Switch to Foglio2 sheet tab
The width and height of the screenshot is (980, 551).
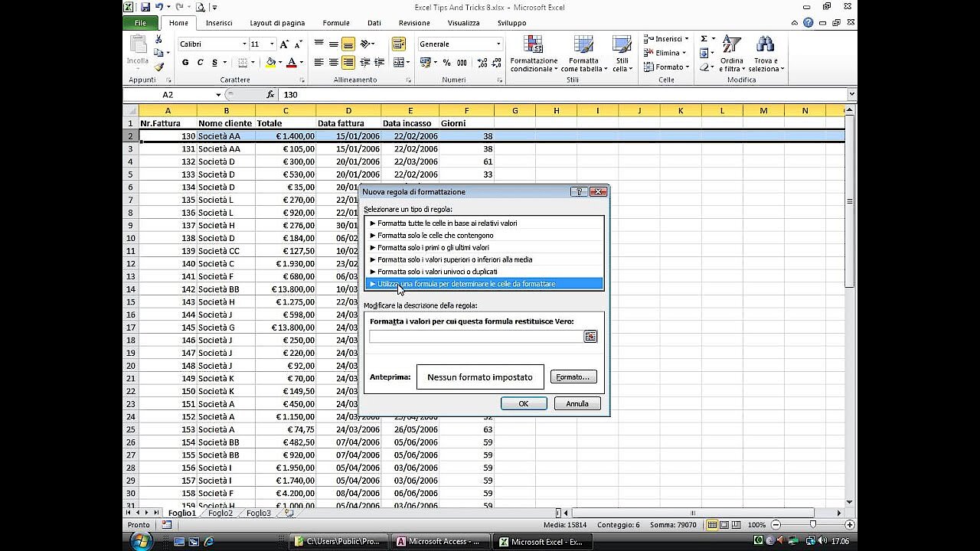[x=220, y=513]
